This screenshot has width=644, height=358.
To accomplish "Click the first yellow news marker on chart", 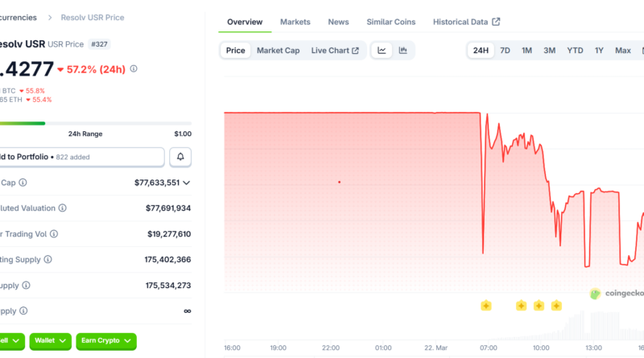I will [x=486, y=306].
